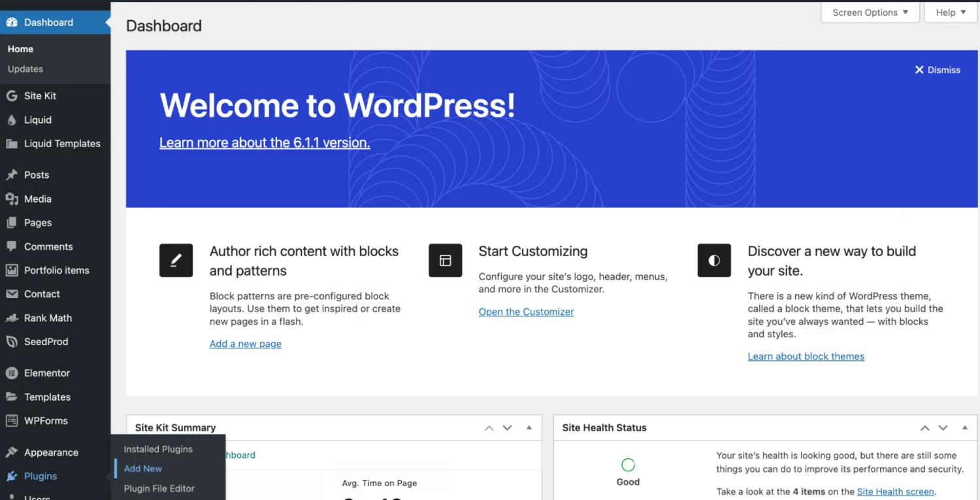Click the Posts pushpin icon
Viewport: 980px width, 500px height.
click(11, 175)
